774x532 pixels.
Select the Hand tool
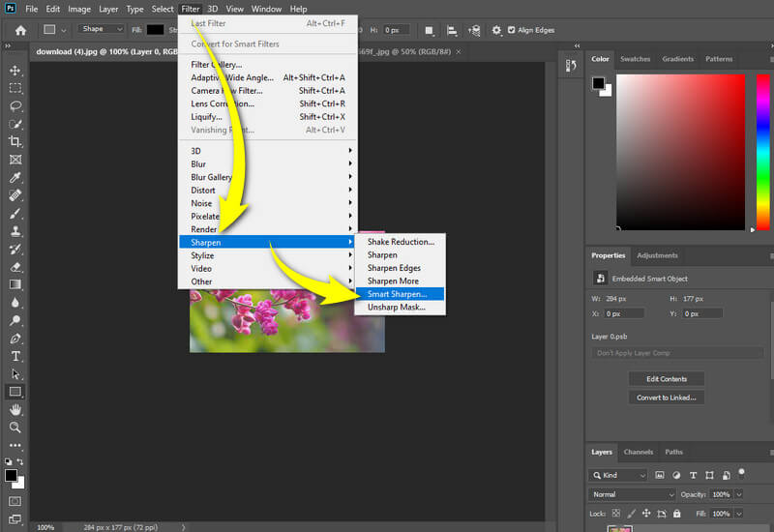[x=15, y=409]
